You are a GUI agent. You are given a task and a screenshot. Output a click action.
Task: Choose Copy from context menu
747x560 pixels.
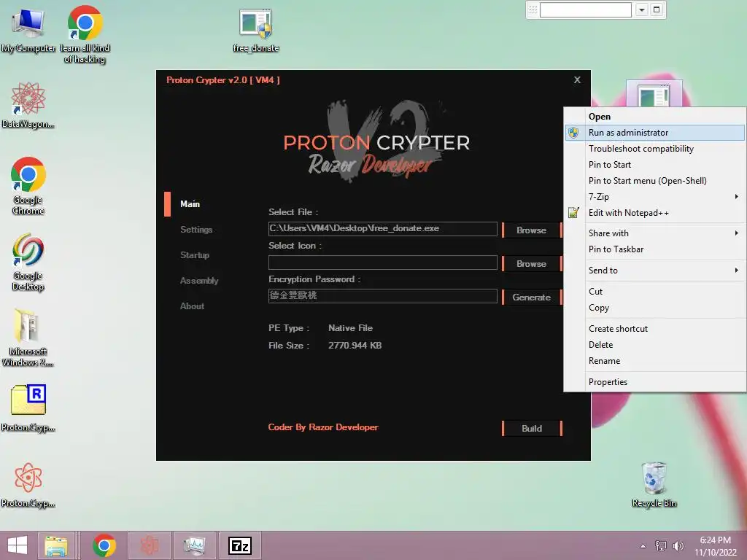[x=655, y=308]
